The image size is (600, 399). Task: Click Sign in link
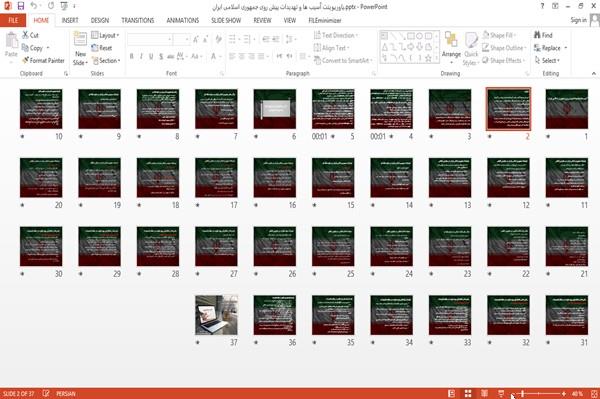pyautogui.click(x=578, y=20)
